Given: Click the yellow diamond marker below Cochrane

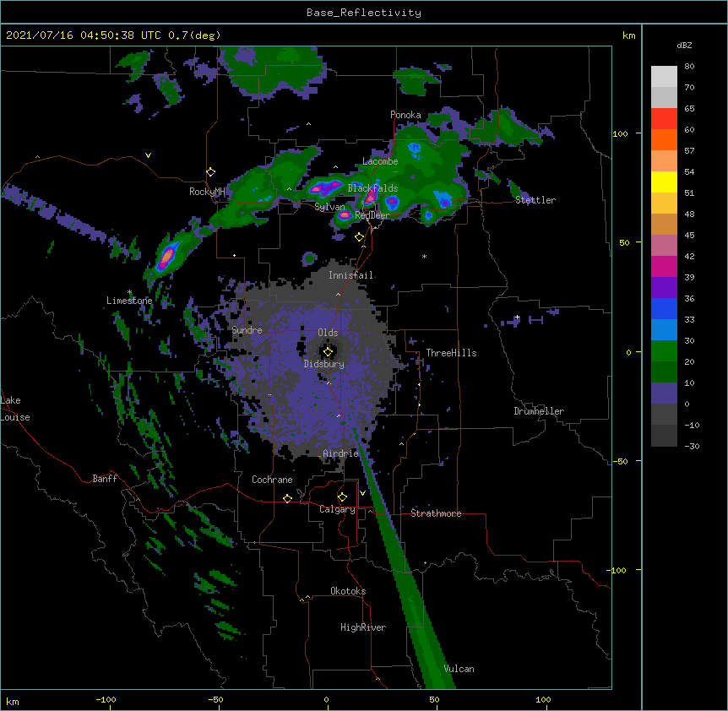Looking at the screenshot, I should (287, 498).
